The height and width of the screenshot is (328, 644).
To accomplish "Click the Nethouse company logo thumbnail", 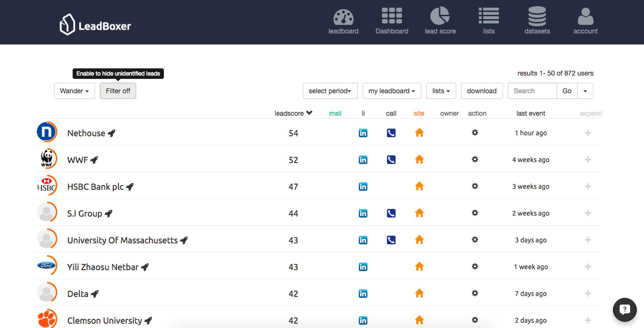I will click(47, 132).
